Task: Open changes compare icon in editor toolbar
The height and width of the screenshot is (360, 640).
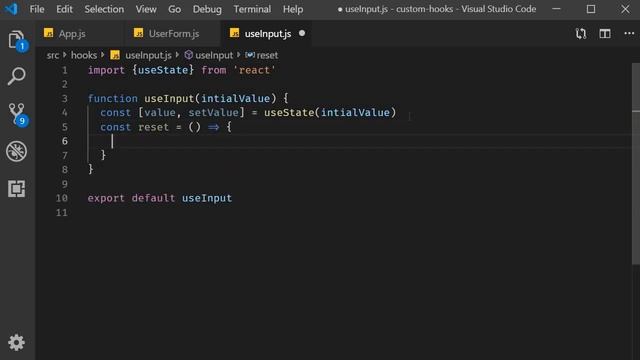Action: coord(581,33)
